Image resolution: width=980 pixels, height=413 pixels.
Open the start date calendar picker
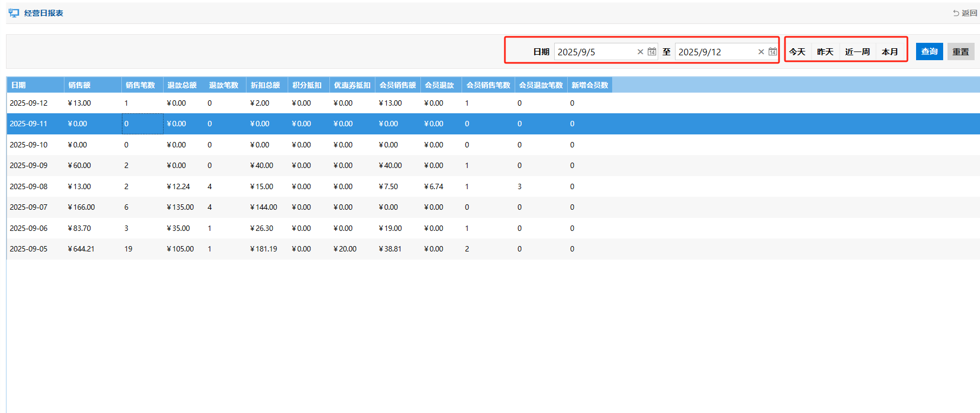[x=652, y=51]
